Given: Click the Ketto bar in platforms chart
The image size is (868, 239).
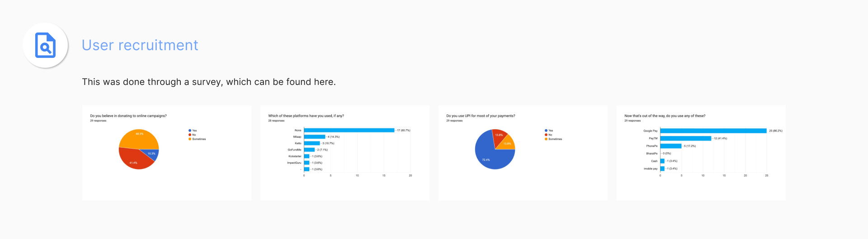Looking at the screenshot, I should click(312, 143).
